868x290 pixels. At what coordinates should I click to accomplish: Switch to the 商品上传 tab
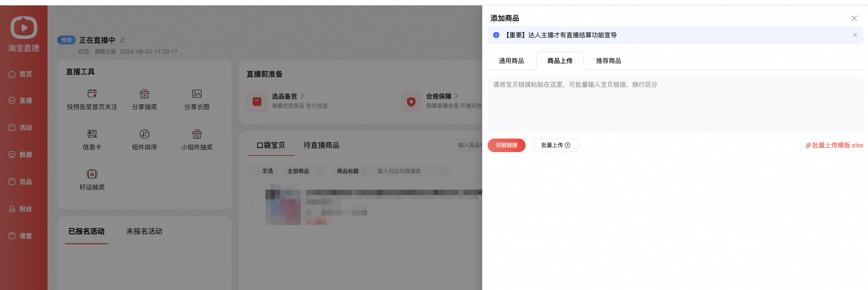tap(560, 61)
